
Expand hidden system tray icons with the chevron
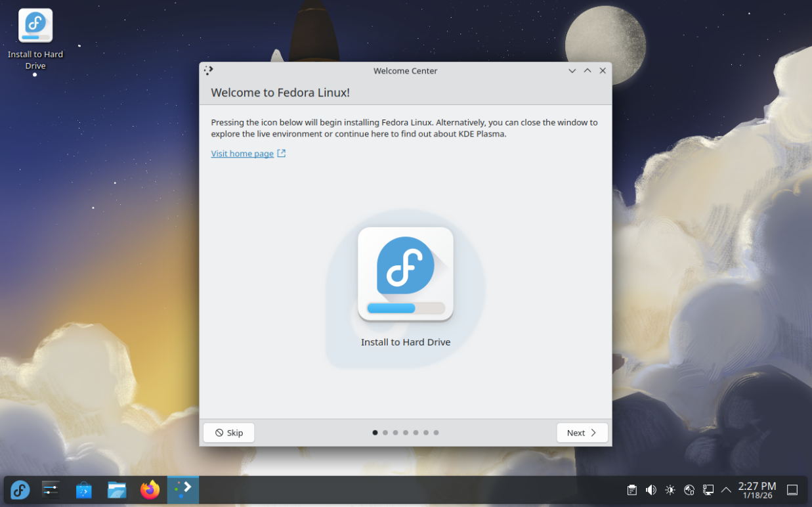coord(726,489)
